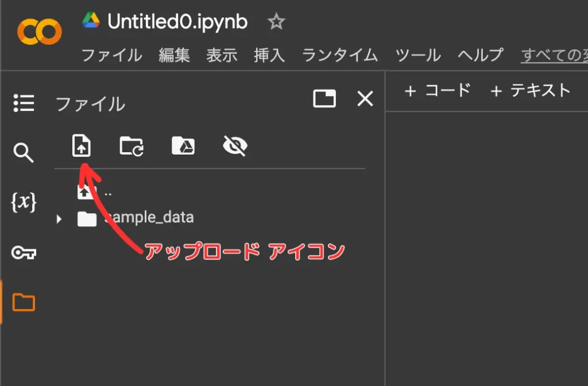The width and height of the screenshot is (588, 386).
Task: Open files panel in new tab icon
Action: (x=324, y=99)
